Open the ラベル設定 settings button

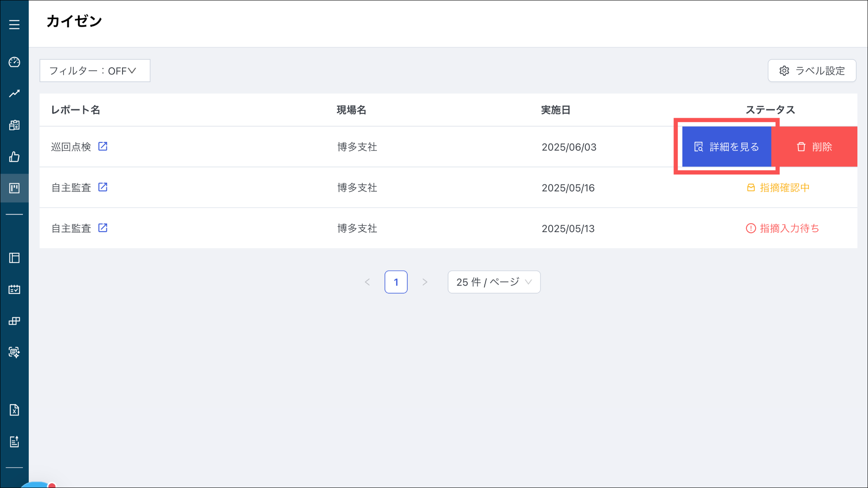(812, 71)
